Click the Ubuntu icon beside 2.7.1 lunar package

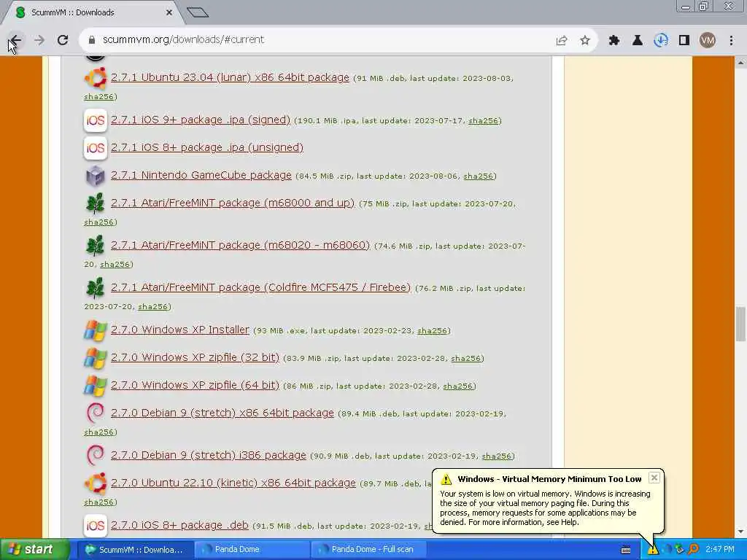click(x=96, y=78)
